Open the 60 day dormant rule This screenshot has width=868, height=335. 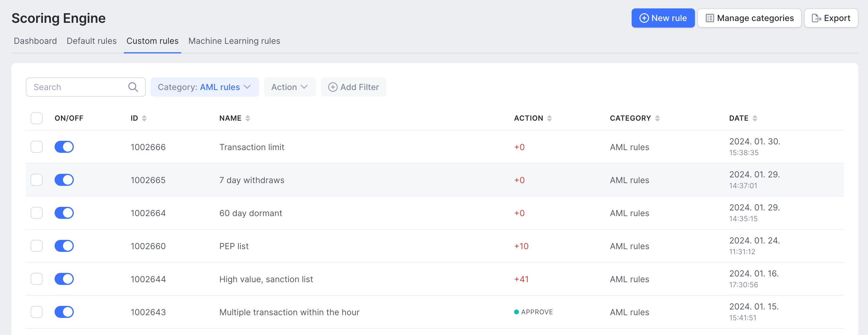[x=250, y=213]
